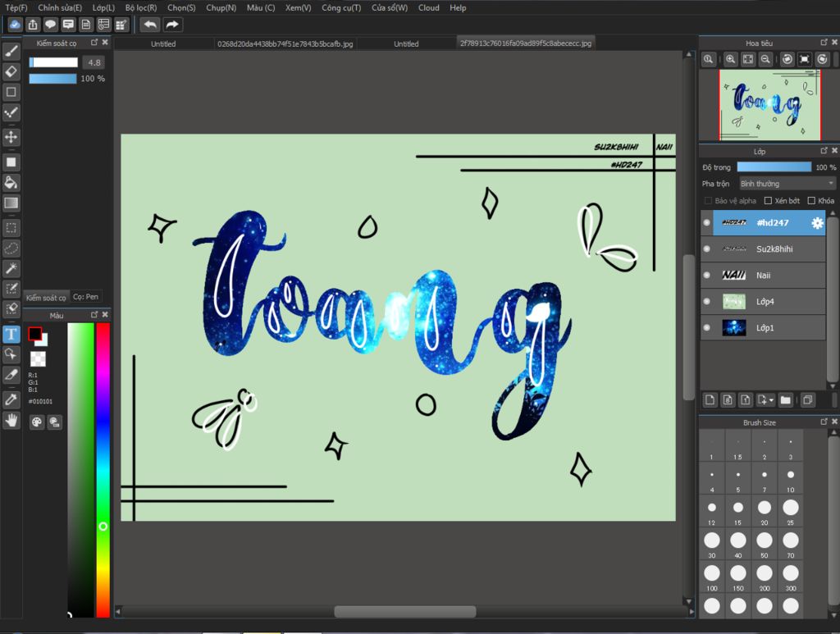The image size is (840, 634).
Task: Click the cloud save icon
Action: click(x=15, y=25)
